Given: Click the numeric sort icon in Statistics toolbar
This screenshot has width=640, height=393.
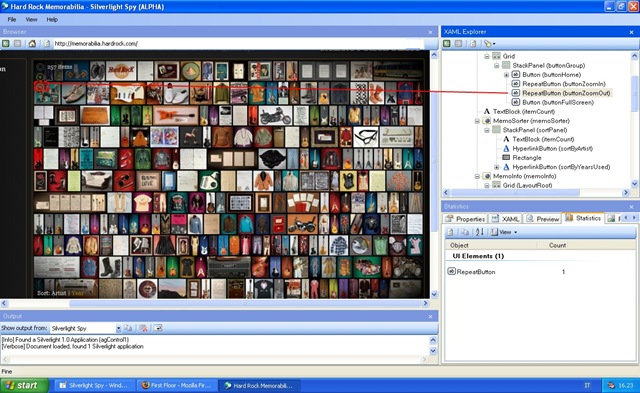Looking at the screenshot, I should 479,232.
